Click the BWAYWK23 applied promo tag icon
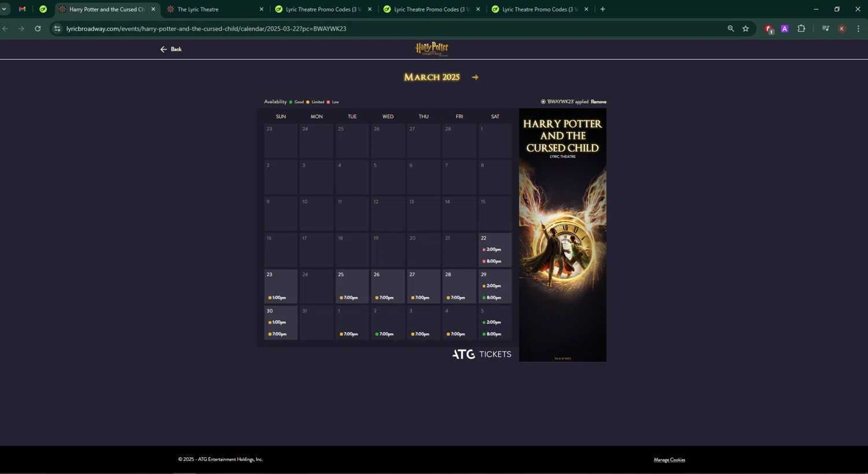Screen dimensions: 868x474 tap(543, 102)
